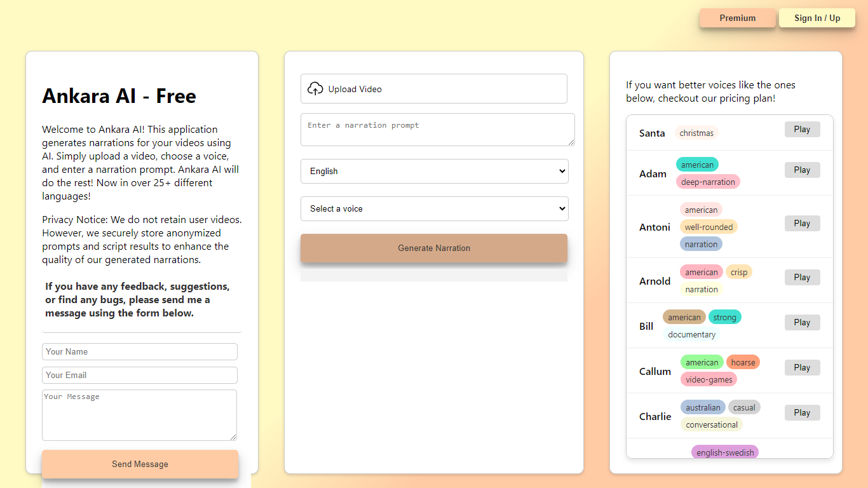Click the english-swedish tag
The height and width of the screenshot is (488, 868).
coord(725,452)
